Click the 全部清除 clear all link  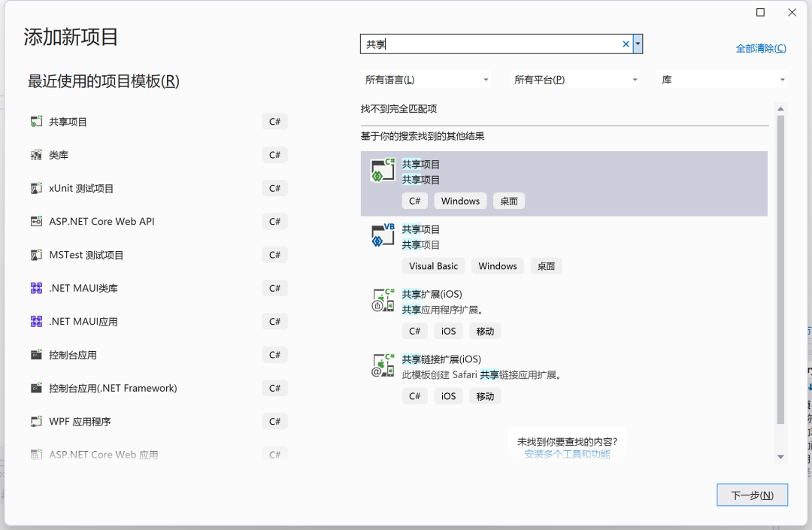click(x=761, y=48)
